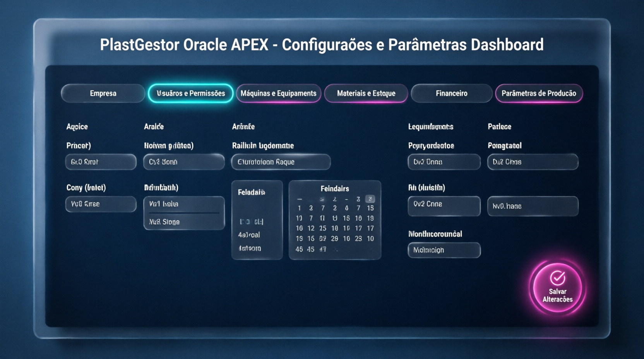644x359 pixels.
Task: Open the Empresa tab
Action: (x=103, y=93)
